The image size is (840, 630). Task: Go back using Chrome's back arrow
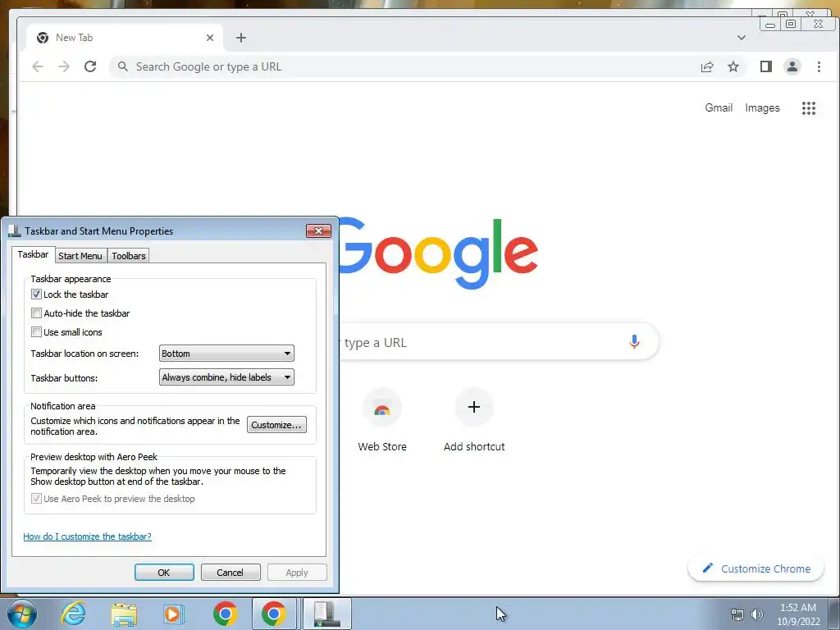pyautogui.click(x=38, y=66)
